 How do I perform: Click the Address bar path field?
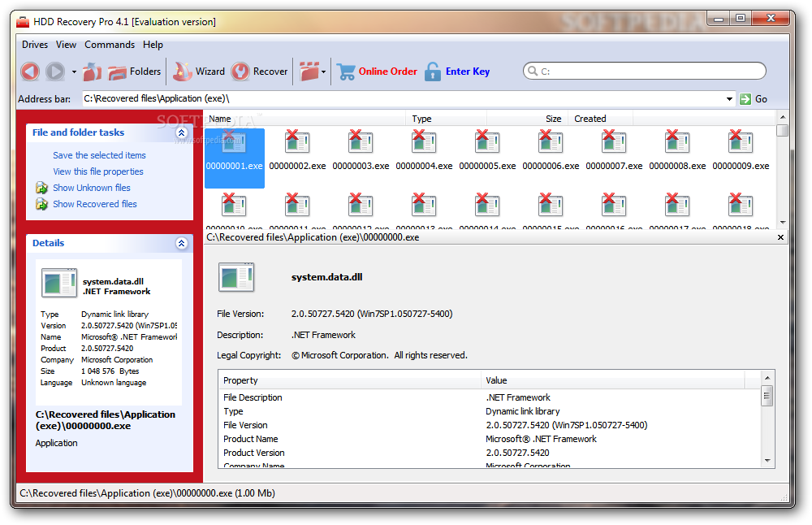pos(403,98)
